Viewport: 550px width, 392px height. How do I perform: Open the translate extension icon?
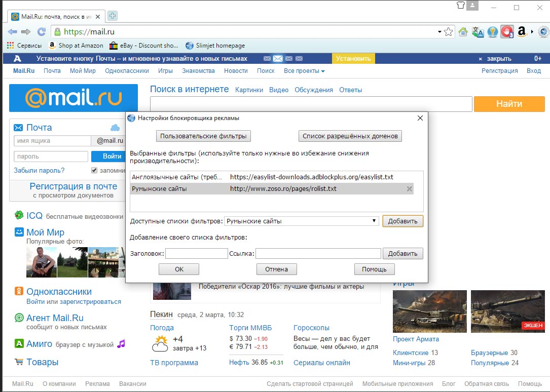478,32
